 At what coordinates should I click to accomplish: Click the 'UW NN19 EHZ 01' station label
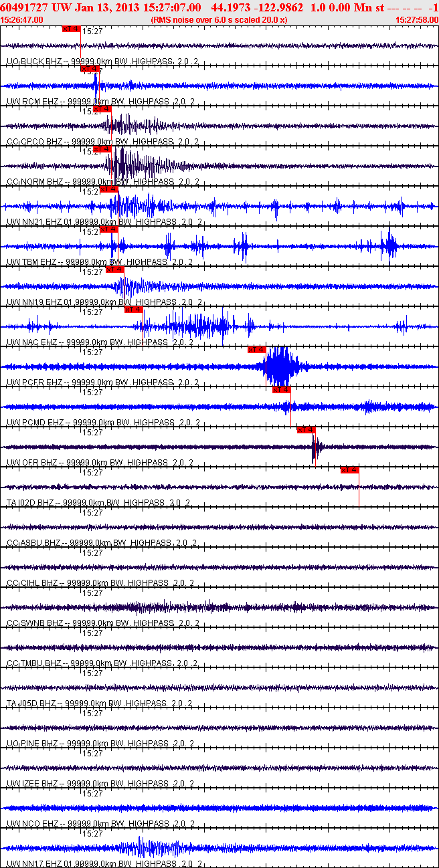(37, 302)
